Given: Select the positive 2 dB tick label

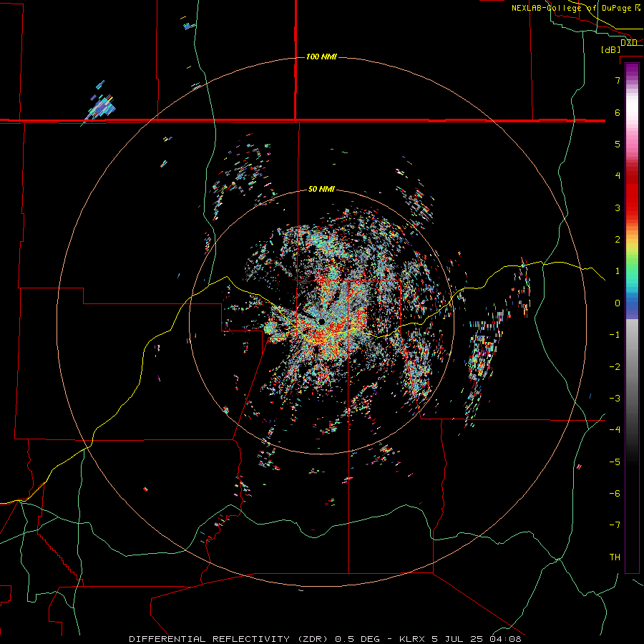Looking at the screenshot, I should click(618, 240).
